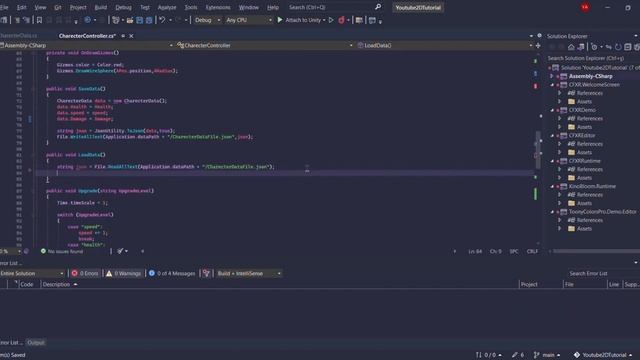The image size is (640, 360).
Task: Click the red hot reload flame icon
Action: pyautogui.click(x=341, y=20)
